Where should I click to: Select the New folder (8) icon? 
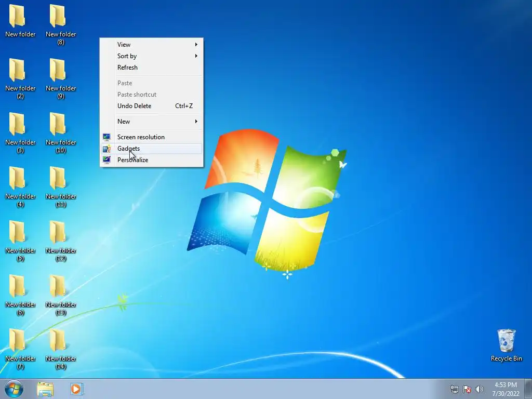pos(61,24)
